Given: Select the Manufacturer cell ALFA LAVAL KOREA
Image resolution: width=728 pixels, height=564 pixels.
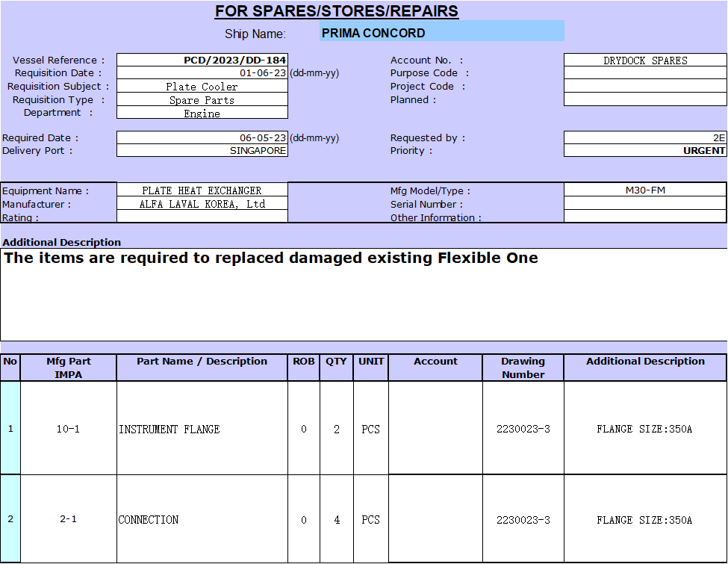Looking at the screenshot, I should coord(202,204).
